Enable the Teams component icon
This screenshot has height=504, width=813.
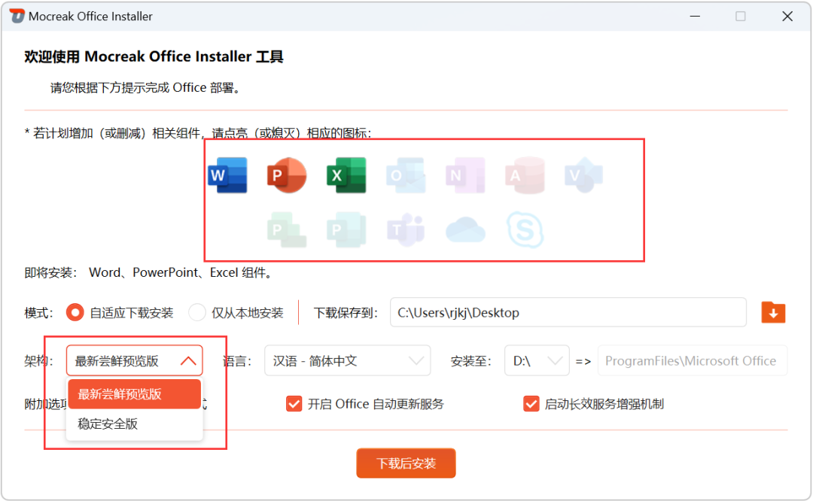[x=406, y=229]
